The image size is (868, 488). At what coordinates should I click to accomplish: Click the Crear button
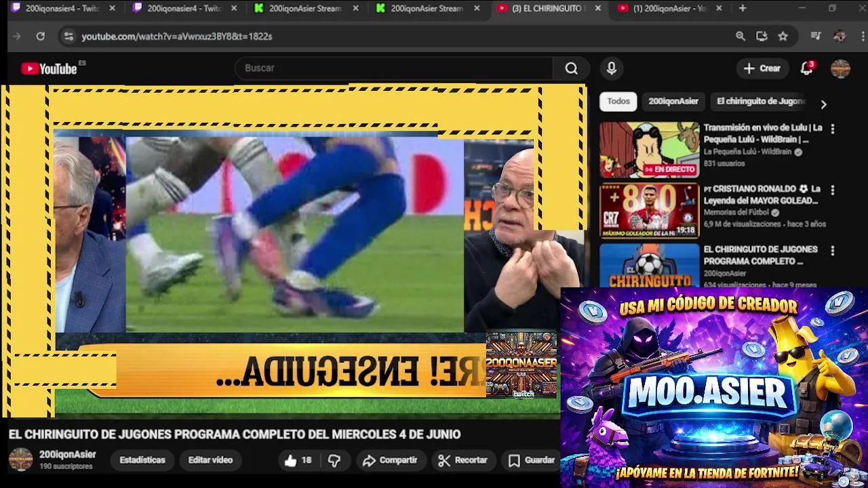coord(762,68)
